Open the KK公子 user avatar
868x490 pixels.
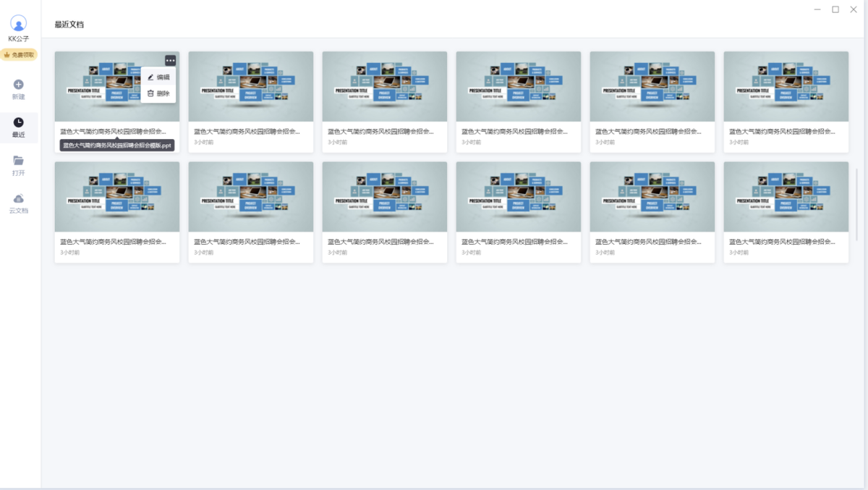tap(18, 23)
